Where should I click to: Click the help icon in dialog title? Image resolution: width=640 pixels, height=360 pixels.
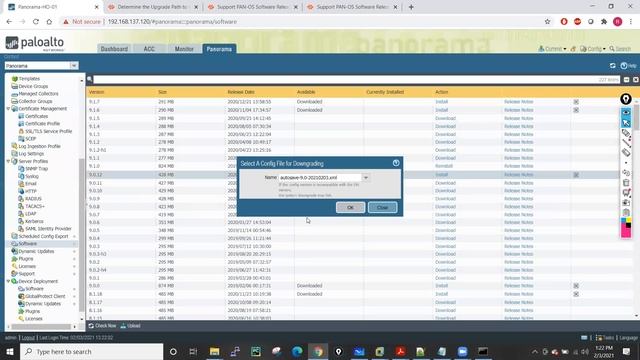pos(396,163)
